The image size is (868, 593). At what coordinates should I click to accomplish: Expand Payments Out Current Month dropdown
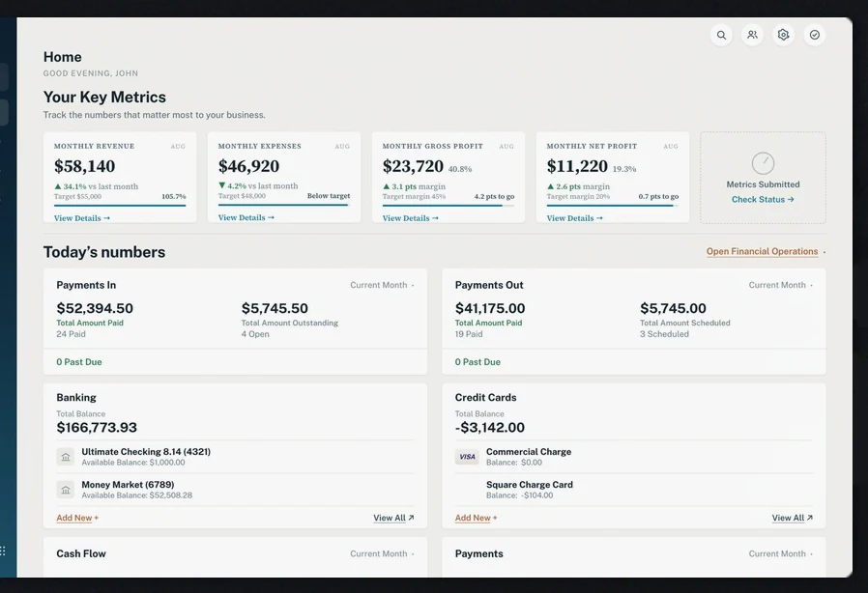pos(781,285)
